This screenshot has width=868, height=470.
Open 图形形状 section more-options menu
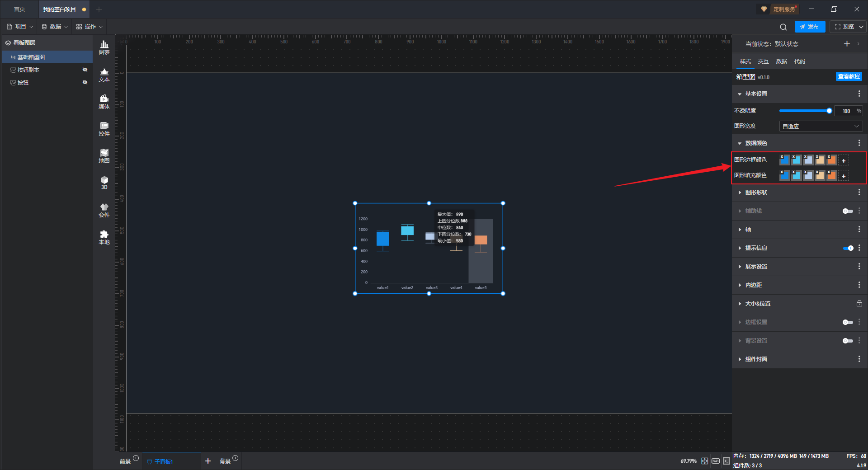pos(859,192)
